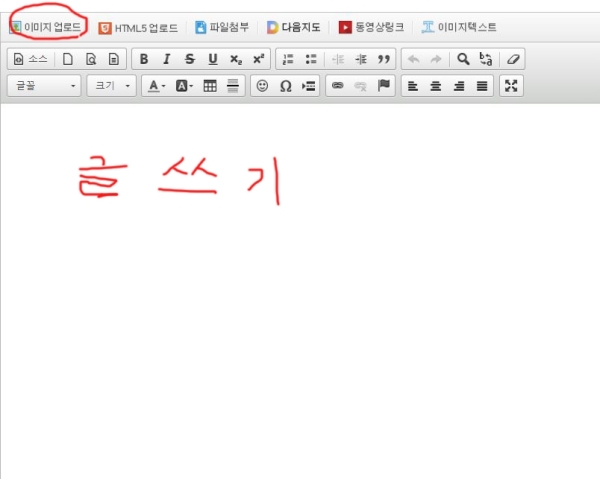The width and height of the screenshot is (600, 479).
Task: Insert a numbered list
Action: [x=288, y=59]
